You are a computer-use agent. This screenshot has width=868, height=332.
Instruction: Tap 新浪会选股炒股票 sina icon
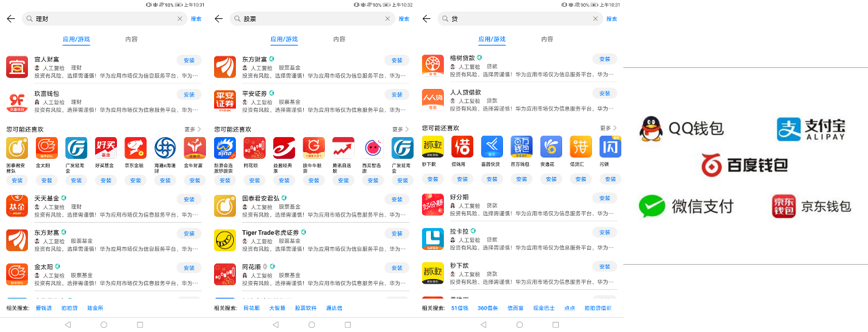(x=225, y=147)
